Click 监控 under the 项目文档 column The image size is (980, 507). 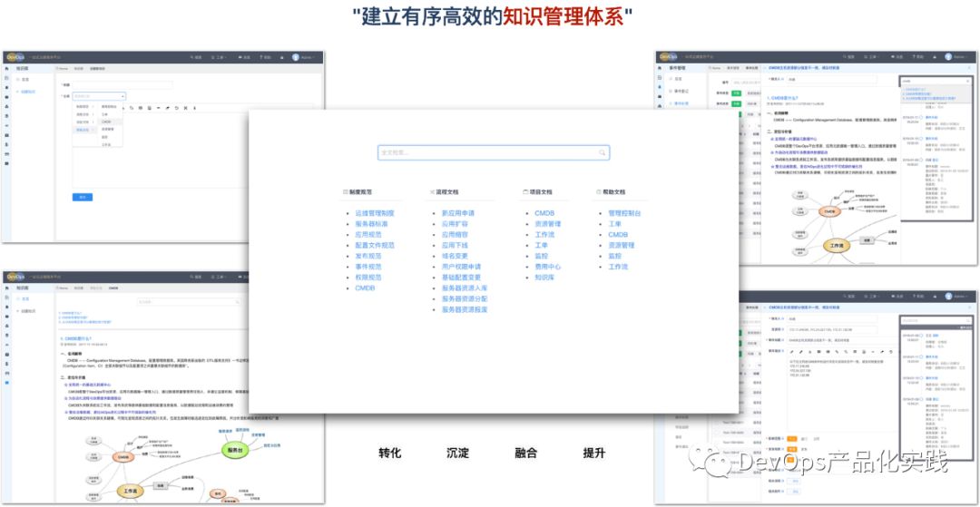pyautogui.click(x=541, y=256)
